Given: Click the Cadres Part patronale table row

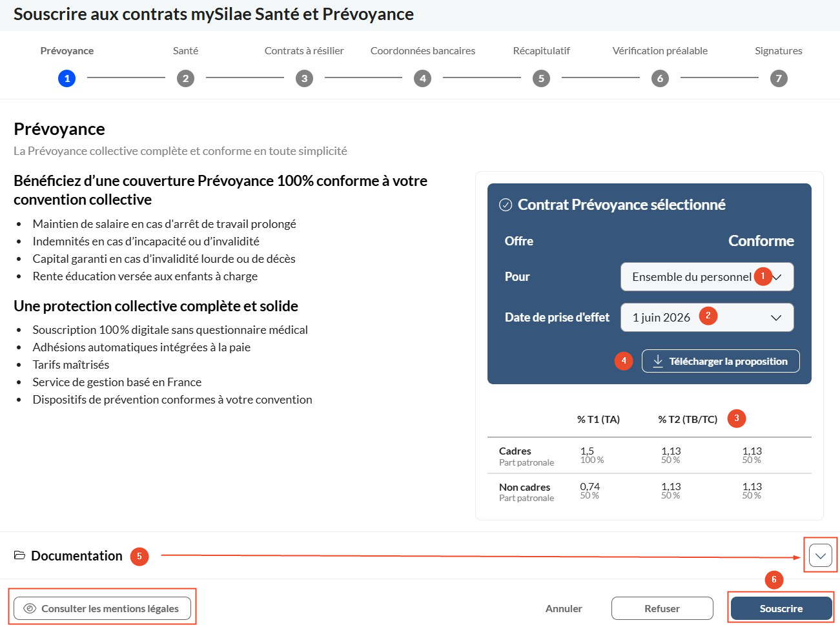Looking at the screenshot, I should point(649,455).
